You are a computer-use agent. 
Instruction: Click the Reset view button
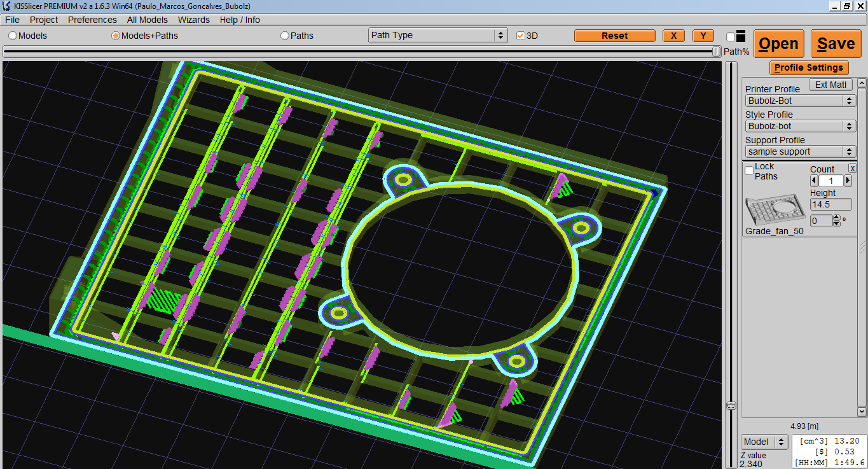pyautogui.click(x=614, y=36)
